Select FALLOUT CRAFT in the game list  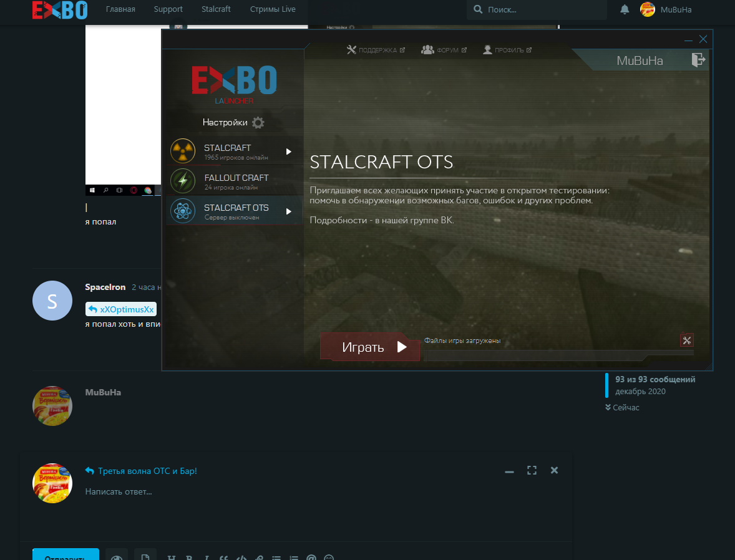click(235, 181)
